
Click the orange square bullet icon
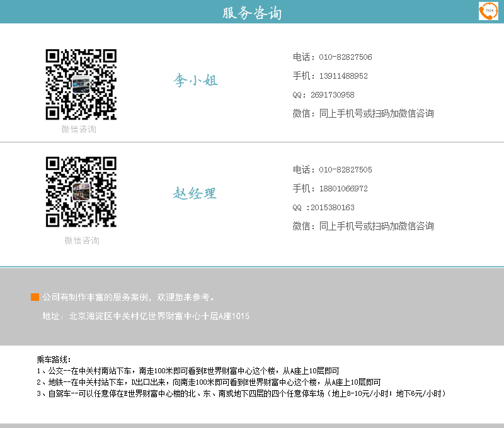35,297
